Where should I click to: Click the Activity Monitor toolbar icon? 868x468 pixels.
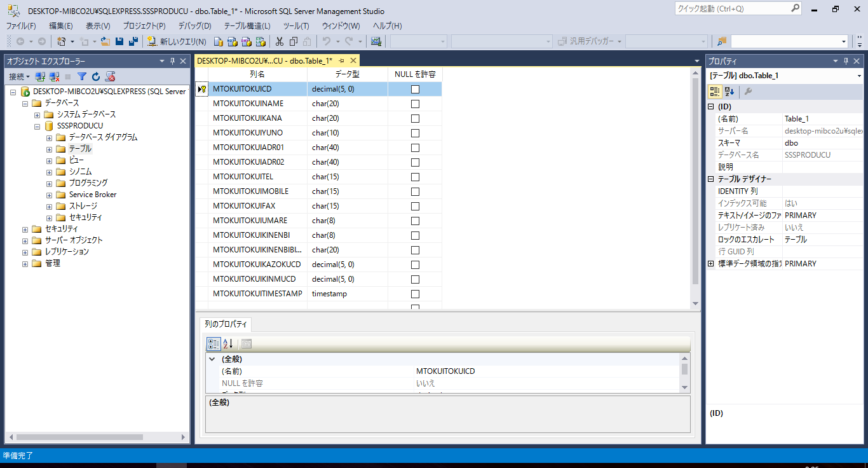pos(376,41)
